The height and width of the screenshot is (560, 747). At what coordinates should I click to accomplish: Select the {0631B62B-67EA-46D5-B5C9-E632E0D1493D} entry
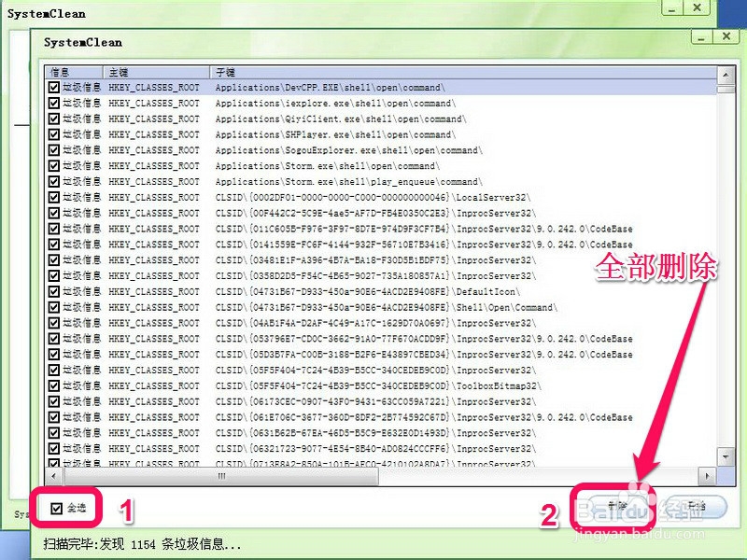[x=375, y=433]
